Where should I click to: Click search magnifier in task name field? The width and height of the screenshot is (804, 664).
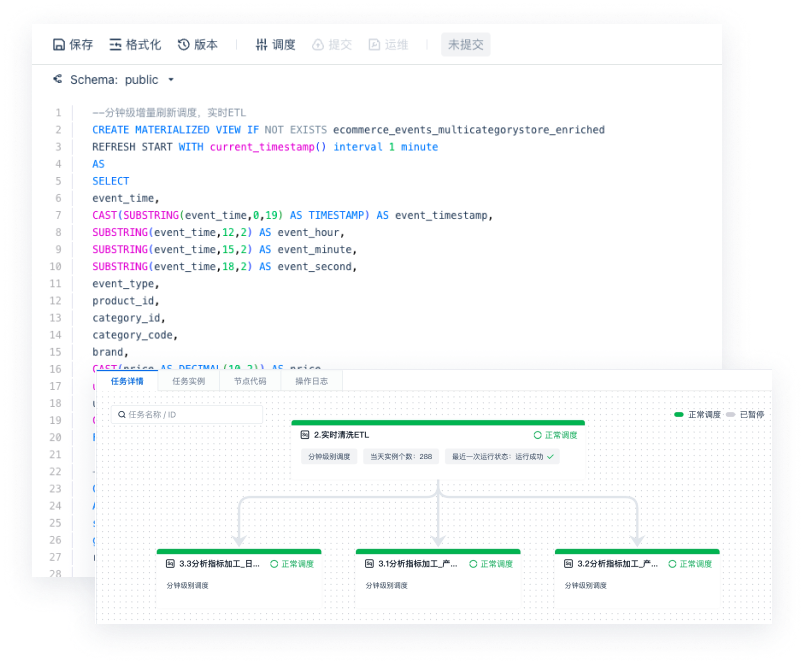coord(121,414)
